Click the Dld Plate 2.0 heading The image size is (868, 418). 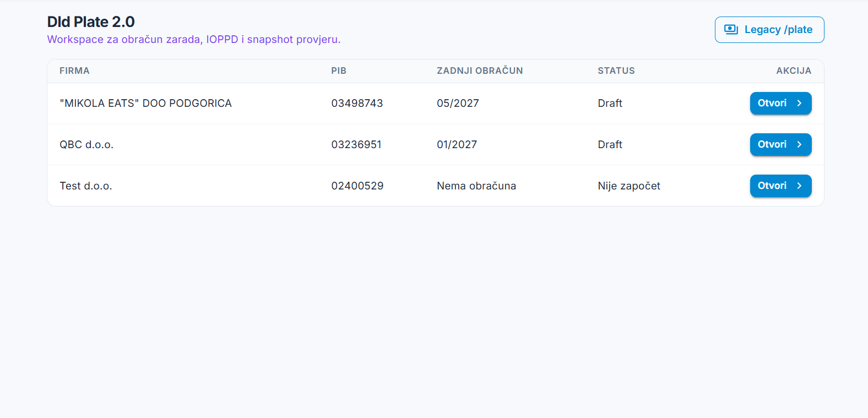[91, 22]
